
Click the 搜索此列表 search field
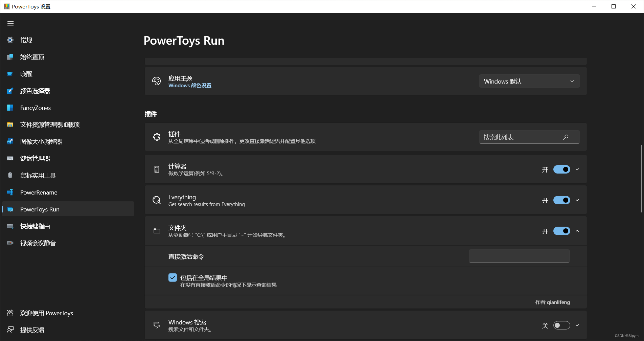coord(529,137)
